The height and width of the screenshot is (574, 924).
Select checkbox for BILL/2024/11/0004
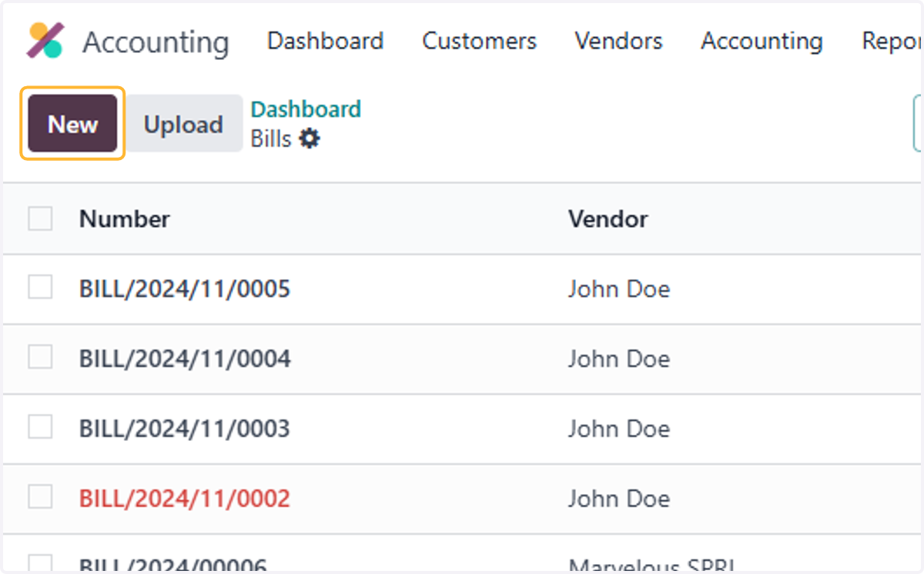tap(40, 357)
